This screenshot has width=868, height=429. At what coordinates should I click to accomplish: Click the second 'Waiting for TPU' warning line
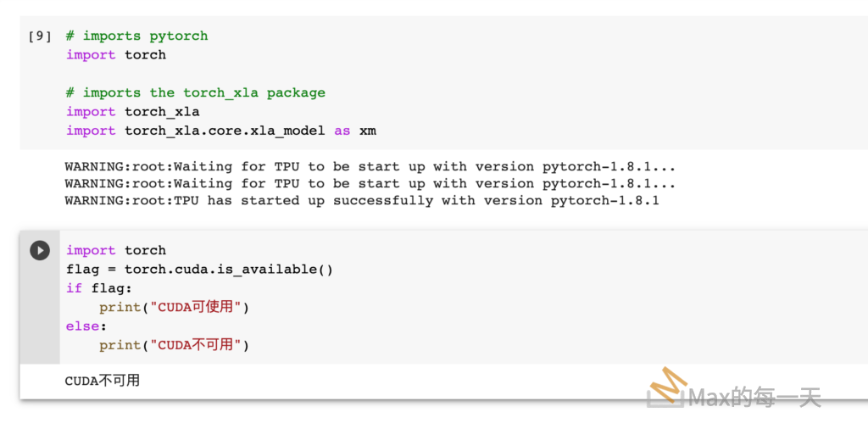[x=370, y=183]
